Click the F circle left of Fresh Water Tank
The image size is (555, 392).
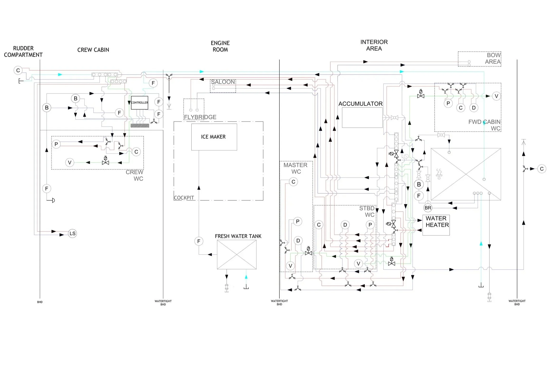[199, 241]
